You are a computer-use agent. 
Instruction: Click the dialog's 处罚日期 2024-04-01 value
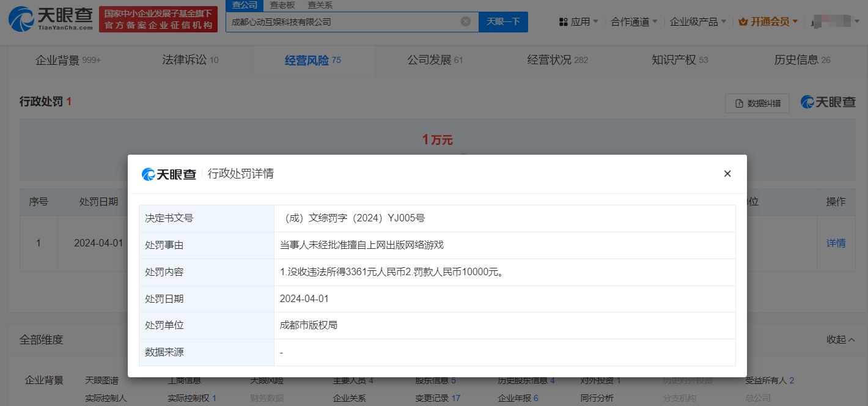pyautogui.click(x=304, y=298)
